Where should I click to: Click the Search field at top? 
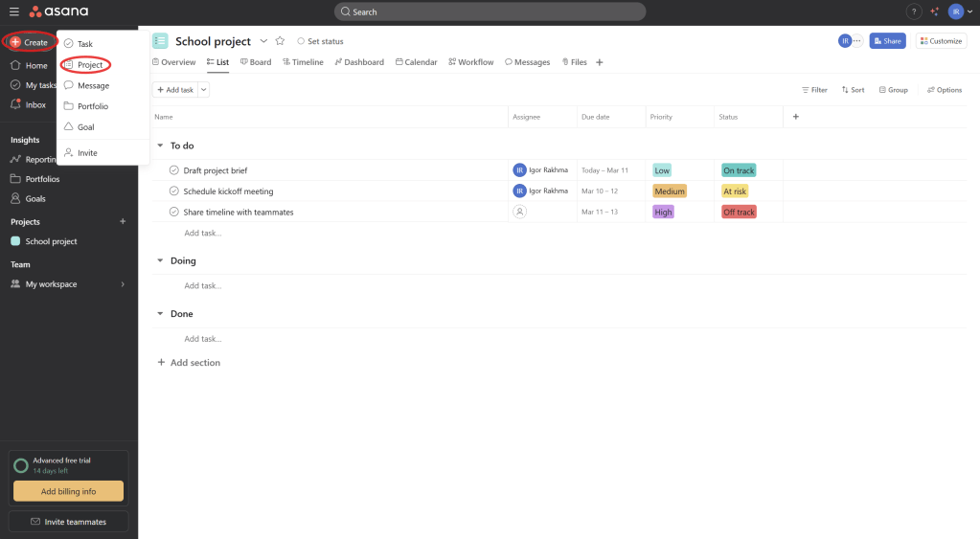(490, 11)
